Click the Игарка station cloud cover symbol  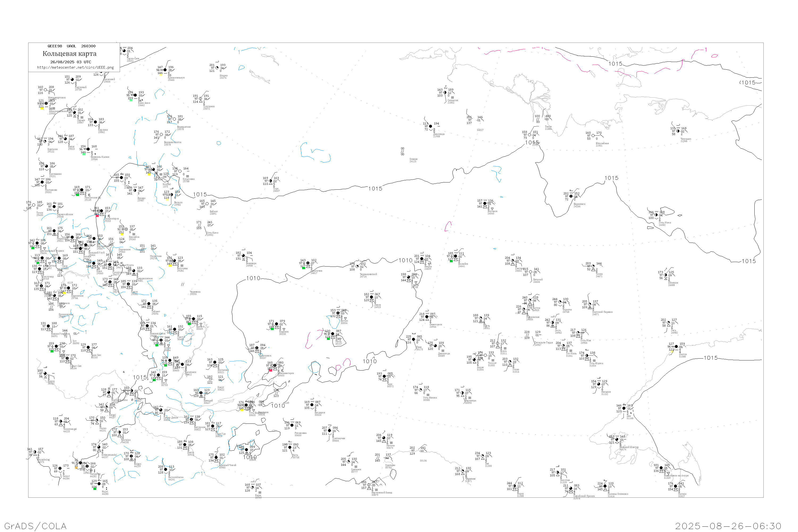coord(217,68)
